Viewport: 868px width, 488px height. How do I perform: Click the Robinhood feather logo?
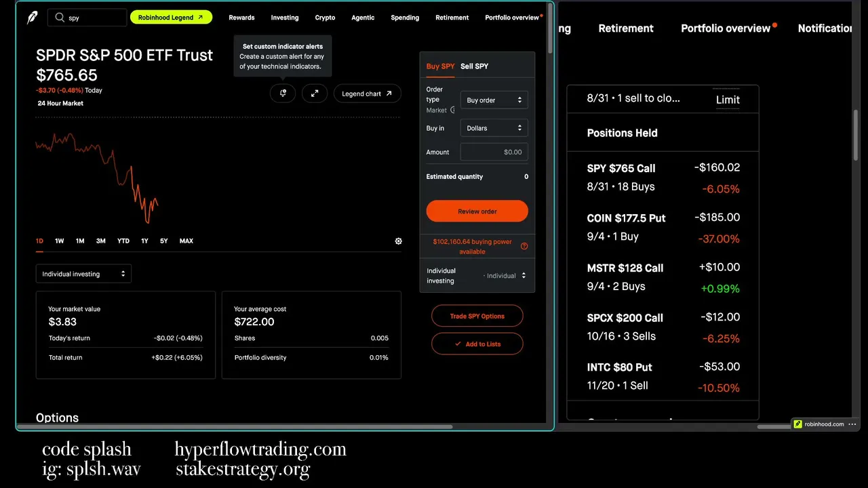point(32,18)
